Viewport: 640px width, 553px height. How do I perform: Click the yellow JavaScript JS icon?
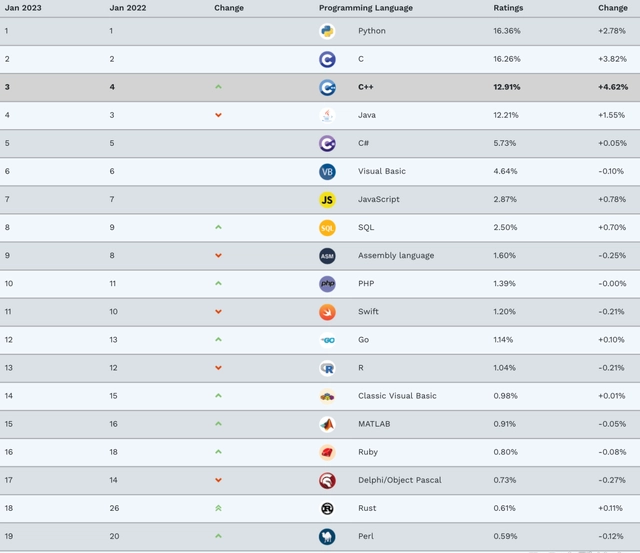click(327, 200)
